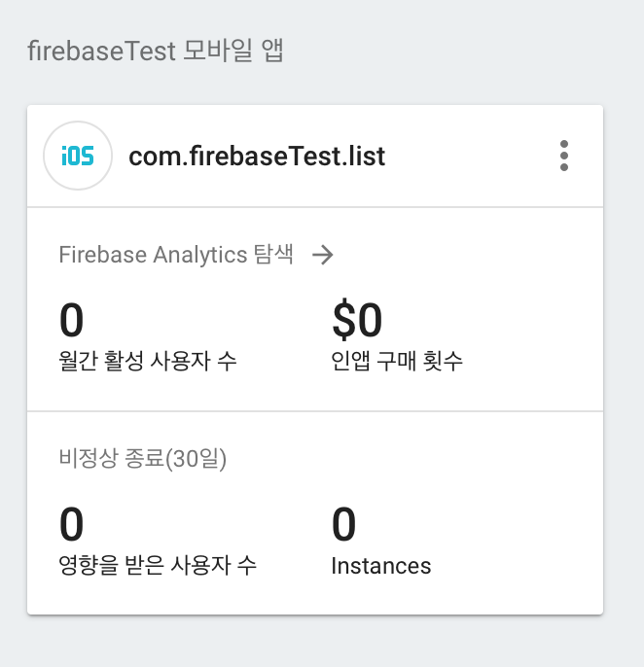Click the Instances label
The height and width of the screenshot is (667, 644).
[x=381, y=566]
